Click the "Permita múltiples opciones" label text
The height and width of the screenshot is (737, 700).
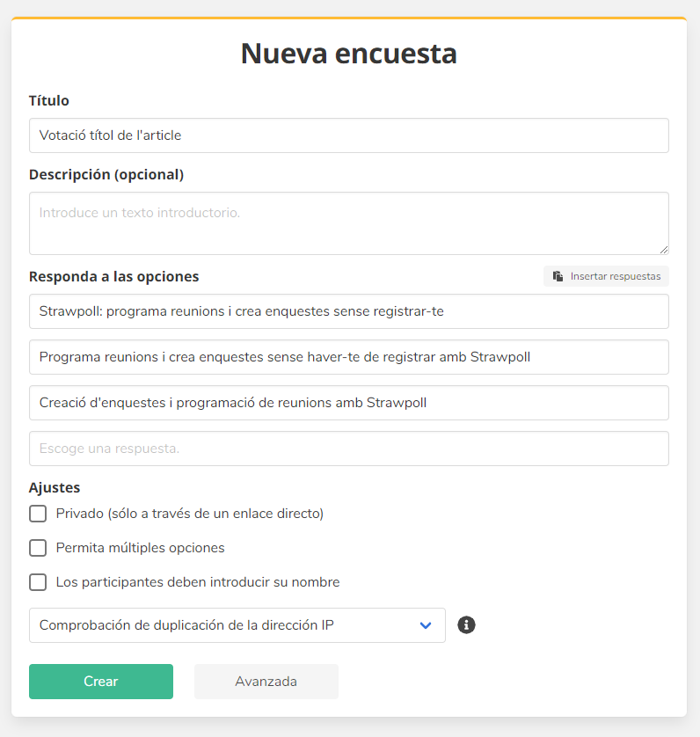(x=140, y=548)
